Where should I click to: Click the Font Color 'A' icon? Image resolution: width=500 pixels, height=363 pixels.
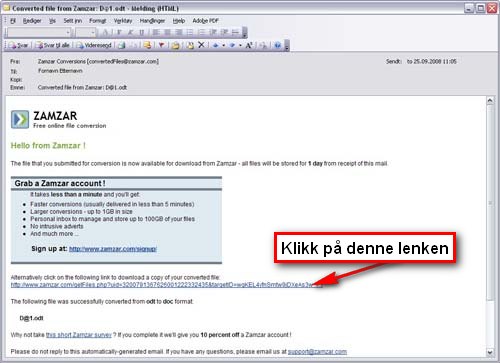[x=105, y=32]
